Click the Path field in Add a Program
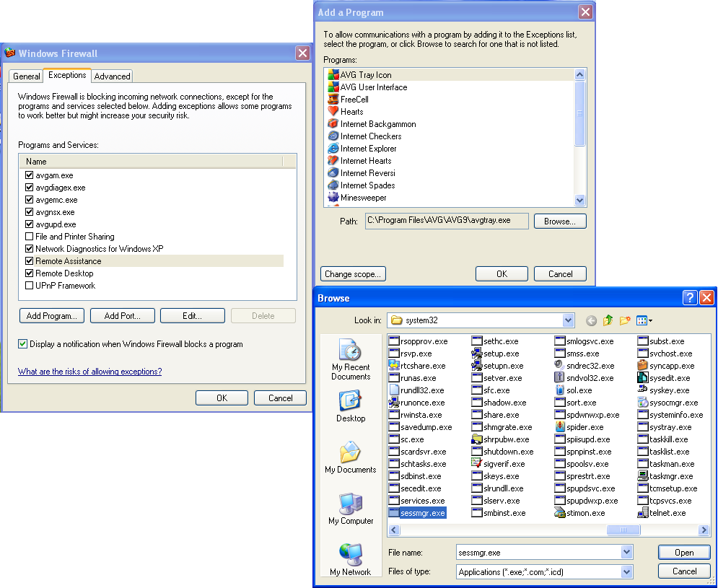 coord(447,221)
